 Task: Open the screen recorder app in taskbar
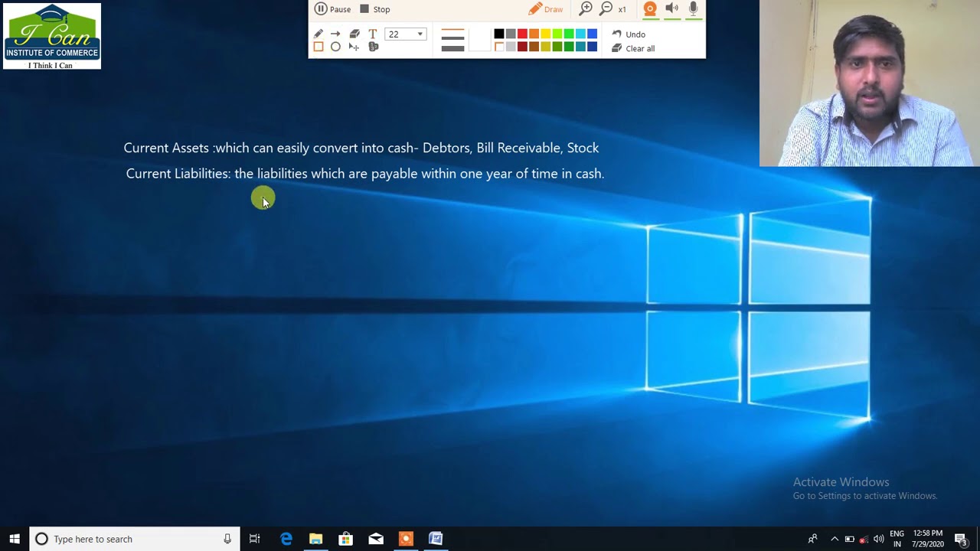(x=406, y=539)
